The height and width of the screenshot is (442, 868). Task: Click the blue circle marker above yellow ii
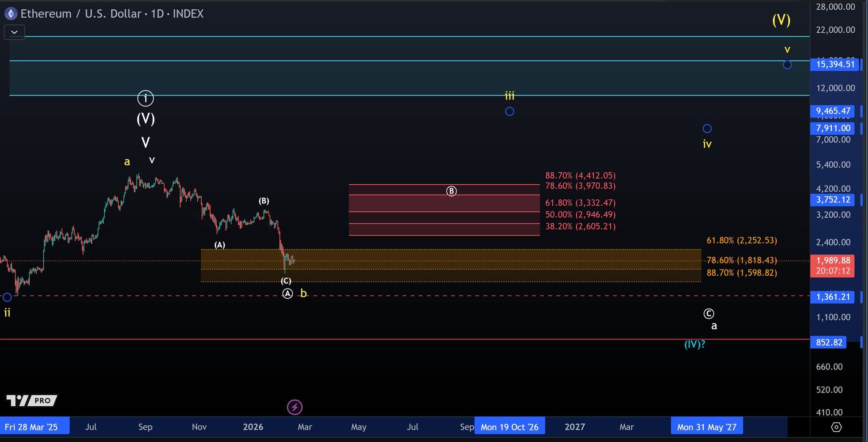tap(7, 297)
